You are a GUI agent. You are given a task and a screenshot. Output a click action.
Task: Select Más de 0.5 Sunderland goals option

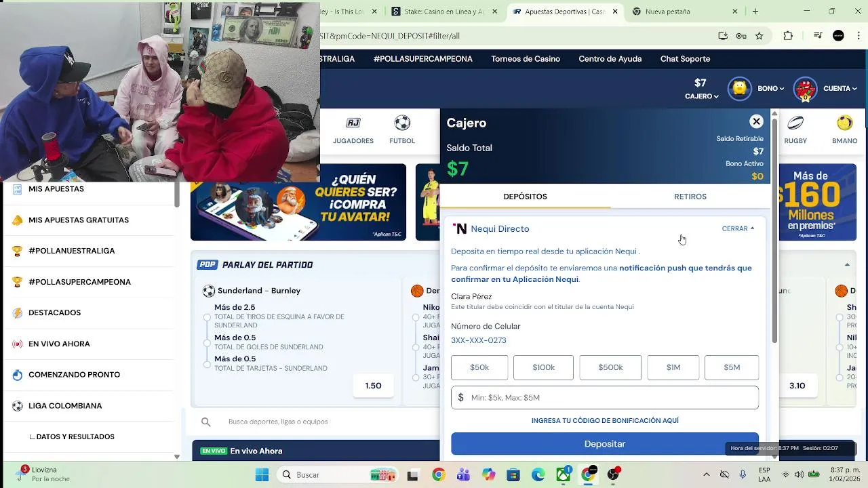click(208, 342)
